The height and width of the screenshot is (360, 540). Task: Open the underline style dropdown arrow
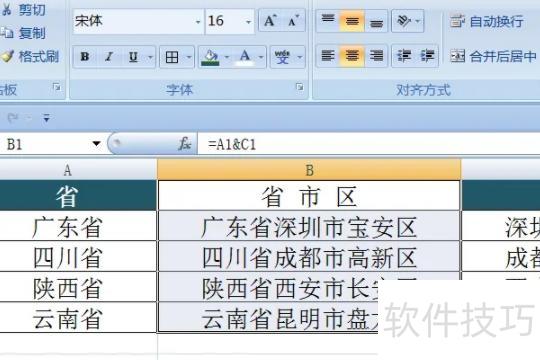pyautogui.click(x=150, y=56)
